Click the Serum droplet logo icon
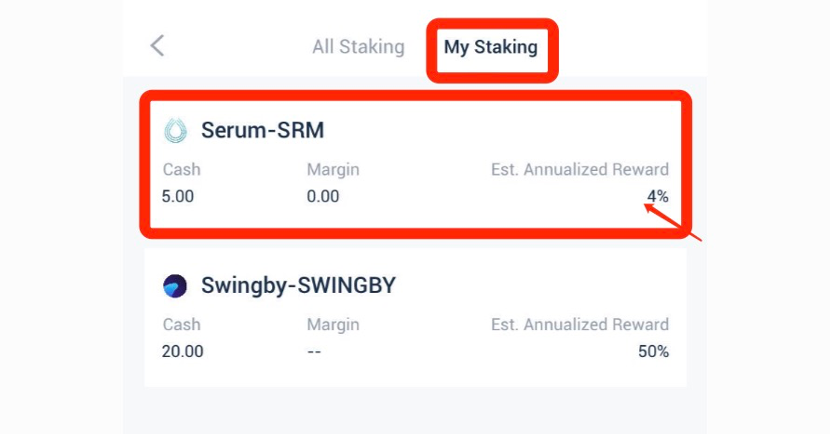The height and width of the screenshot is (434, 830). pyautogui.click(x=175, y=130)
